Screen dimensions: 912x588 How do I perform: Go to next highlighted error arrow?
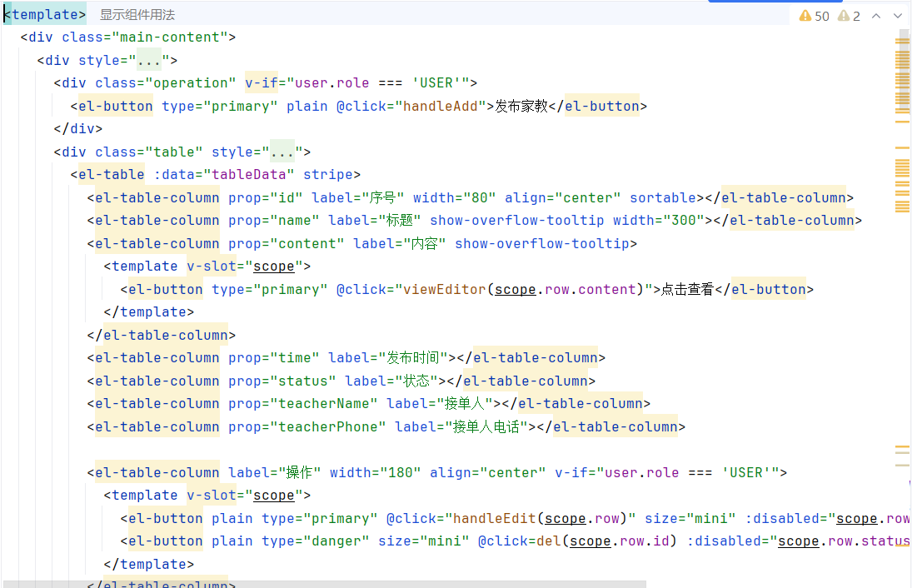[898, 16]
